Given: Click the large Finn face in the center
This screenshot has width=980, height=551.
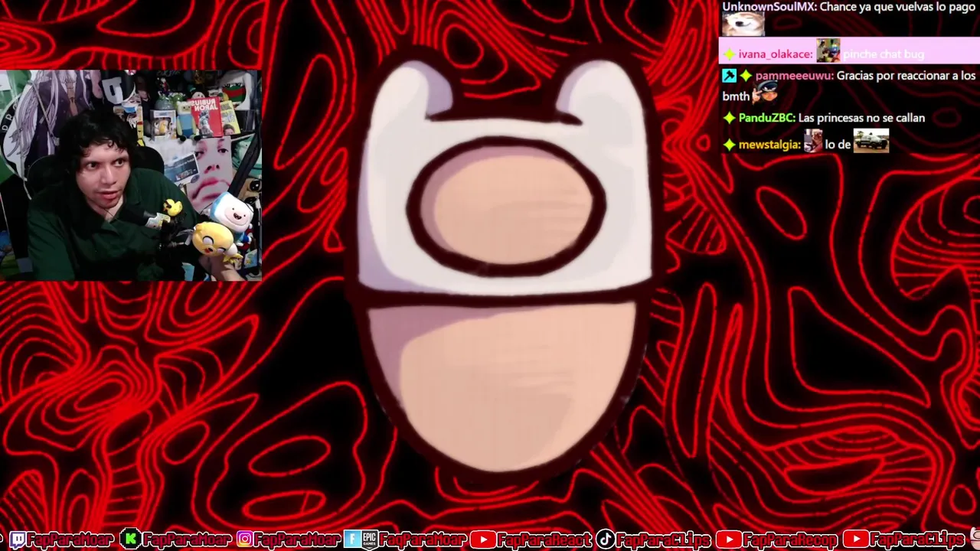Looking at the screenshot, I should pos(505,264).
